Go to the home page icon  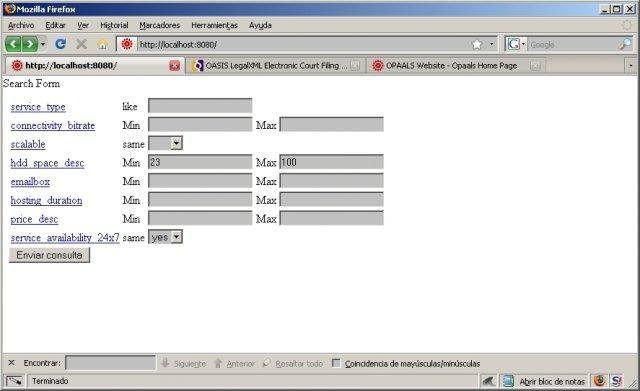click(x=102, y=44)
